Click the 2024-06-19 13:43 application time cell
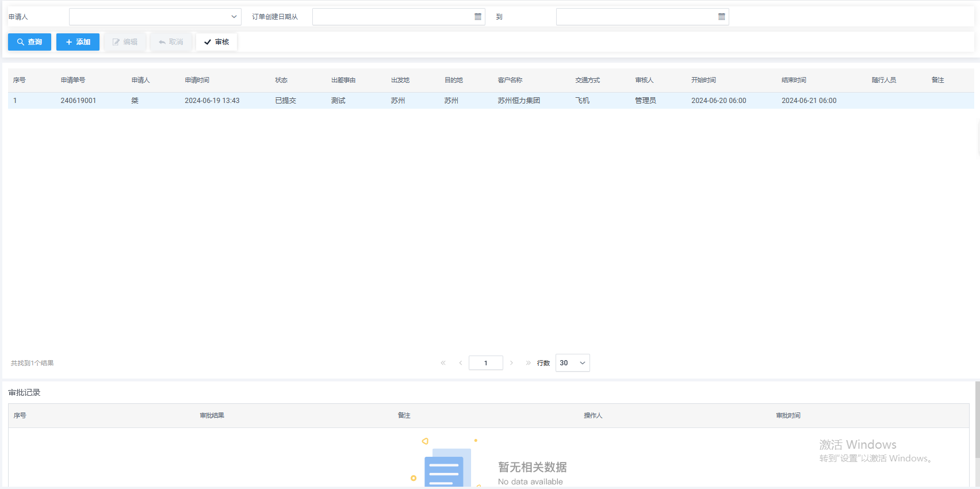The image size is (980, 489). pyautogui.click(x=212, y=101)
